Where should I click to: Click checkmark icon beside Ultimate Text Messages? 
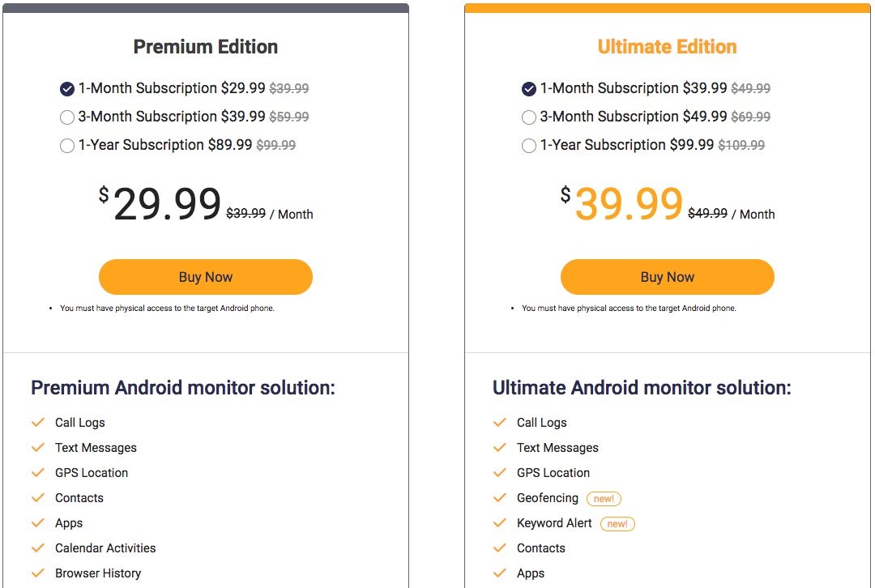point(500,447)
